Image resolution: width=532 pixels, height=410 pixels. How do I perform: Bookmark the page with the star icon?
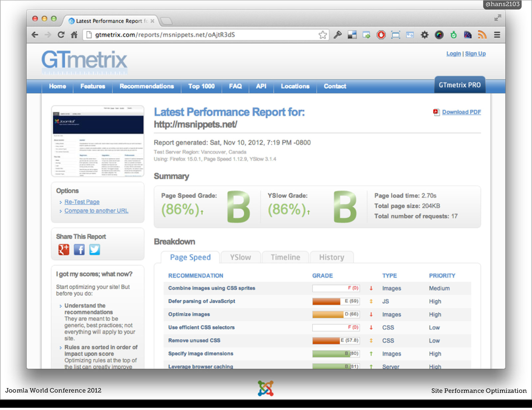[323, 35]
